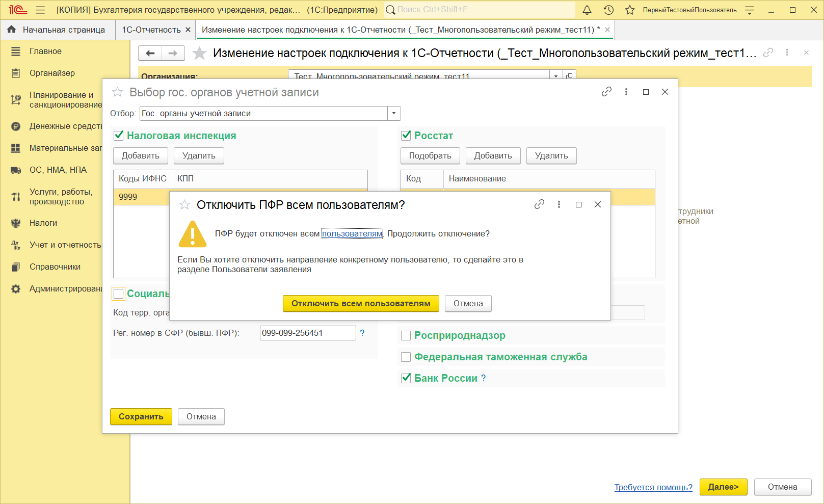
Task: Toggle Банк России checkbox
Action: pyautogui.click(x=406, y=378)
